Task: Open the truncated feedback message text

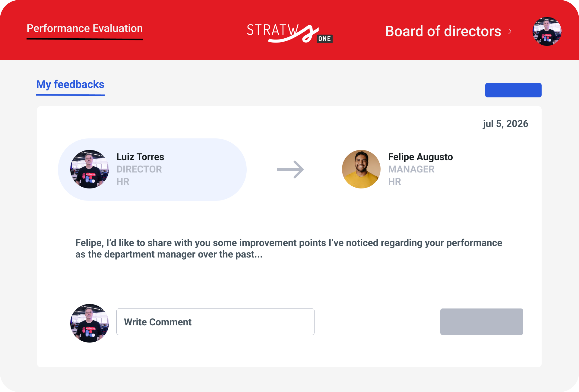Action: (x=289, y=248)
